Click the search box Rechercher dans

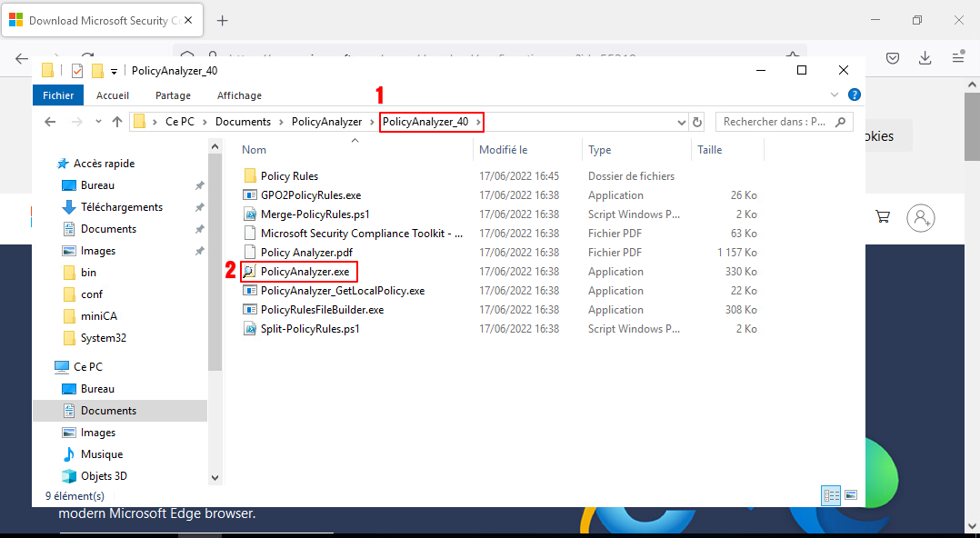click(x=777, y=122)
